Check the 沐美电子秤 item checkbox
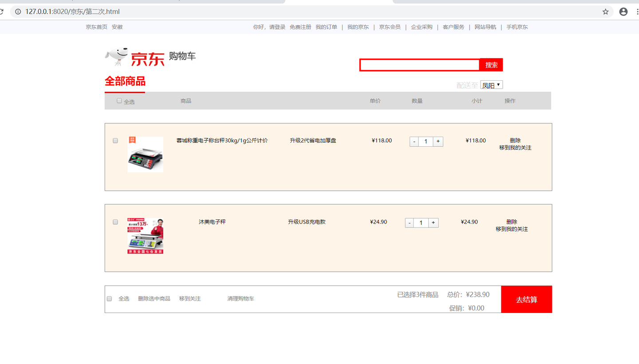 click(x=115, y=222)
